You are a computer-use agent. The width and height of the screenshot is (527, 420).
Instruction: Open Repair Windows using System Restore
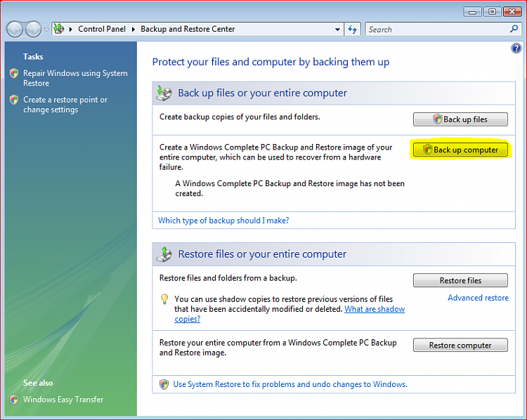tap(75, 78)
